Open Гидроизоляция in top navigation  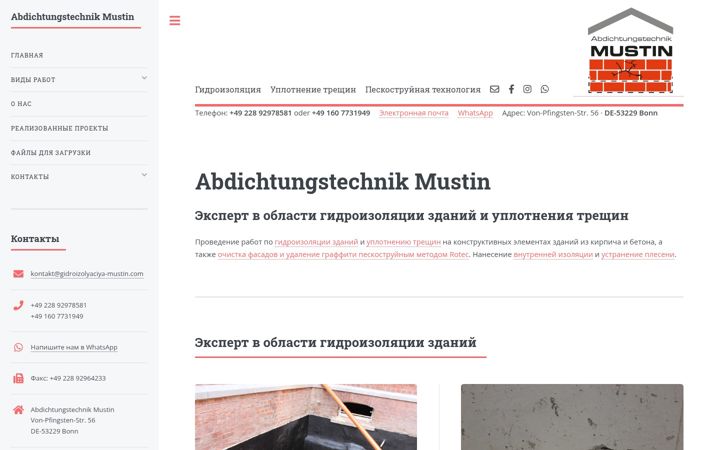(228, 90)
